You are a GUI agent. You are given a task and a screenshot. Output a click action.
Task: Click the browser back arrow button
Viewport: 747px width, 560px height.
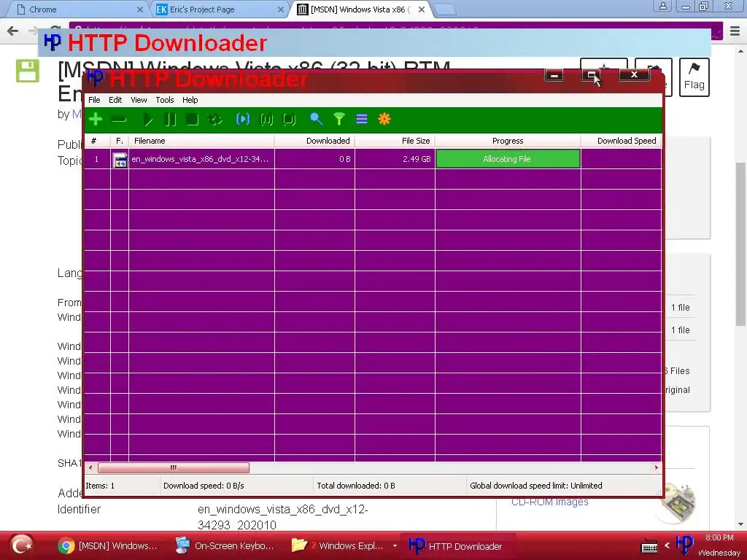pos(13,31)
